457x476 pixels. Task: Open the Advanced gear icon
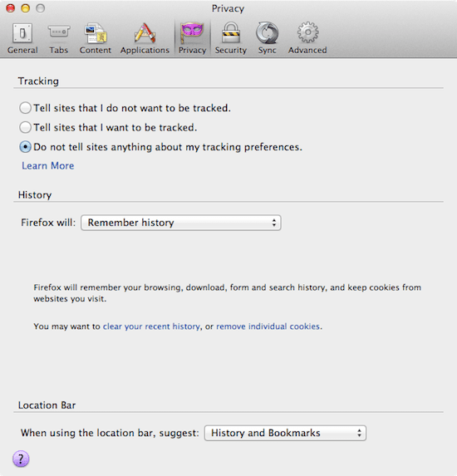pos(307,32)
